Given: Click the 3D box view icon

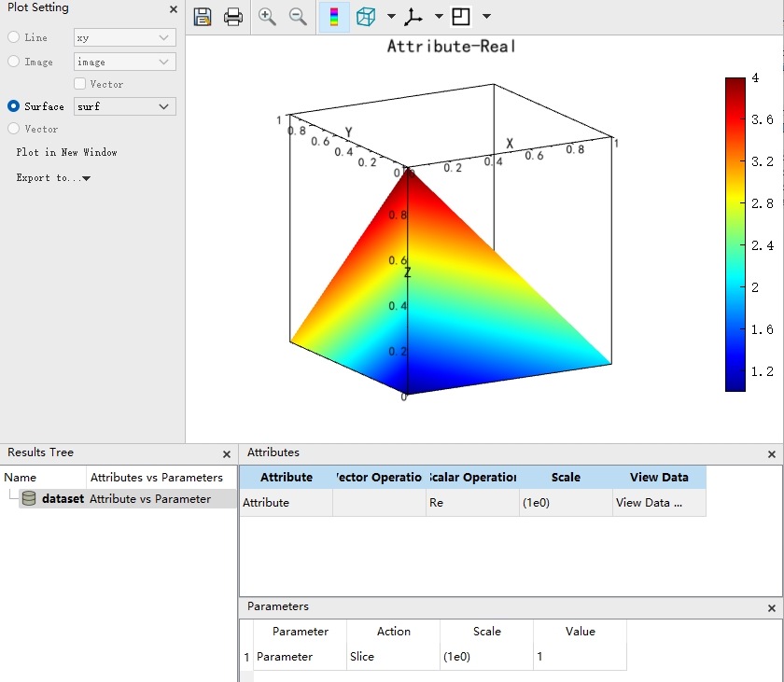Looking at the screenshot, I should tap(366, 17).
